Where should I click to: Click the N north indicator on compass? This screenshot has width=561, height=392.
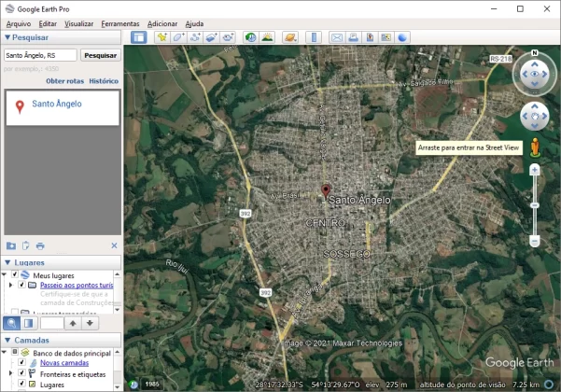(535, 53)
